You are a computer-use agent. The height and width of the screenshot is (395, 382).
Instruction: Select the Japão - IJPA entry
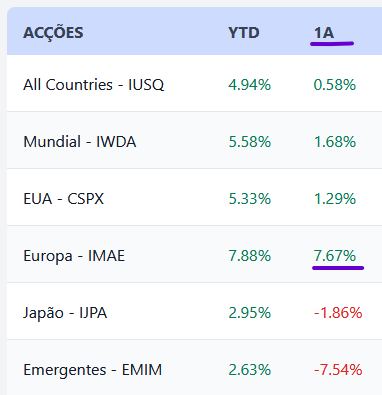pos(65,313)
